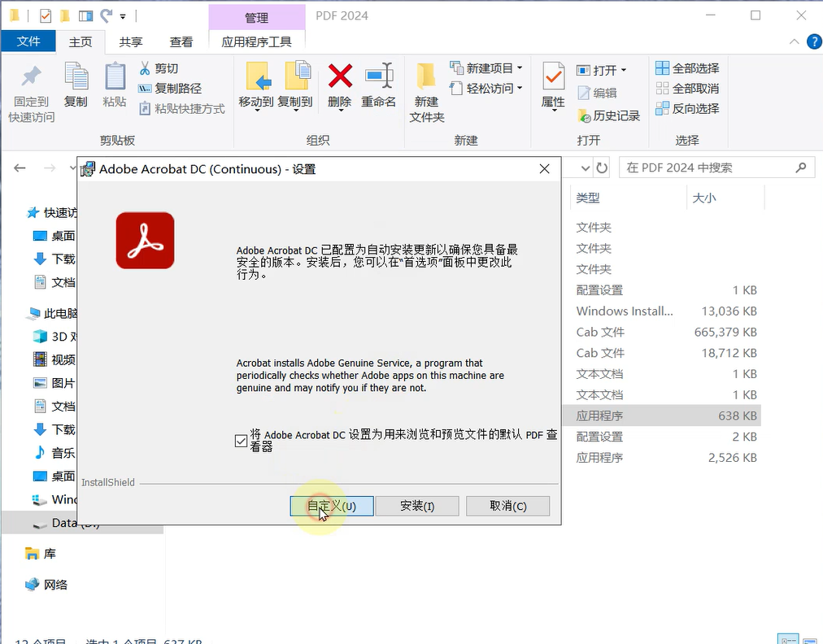
Task: Create a New folder (新建文件夹)
Action: (426, 93)
